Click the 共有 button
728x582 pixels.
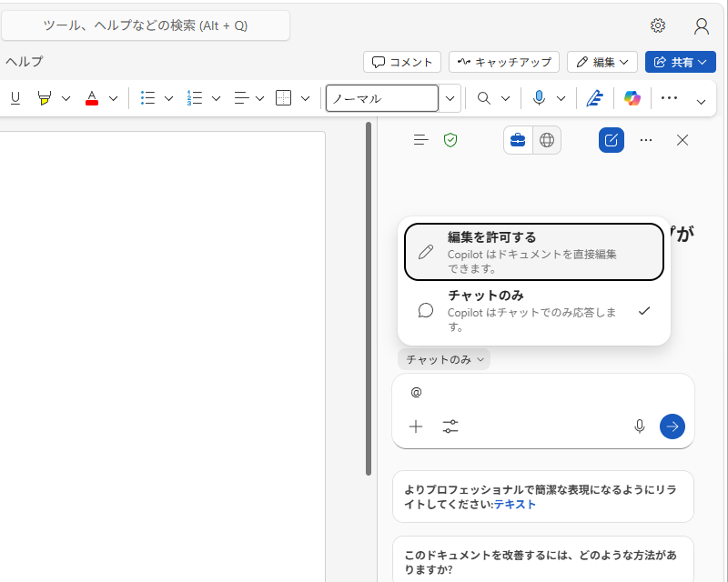(x=681, y=62)
